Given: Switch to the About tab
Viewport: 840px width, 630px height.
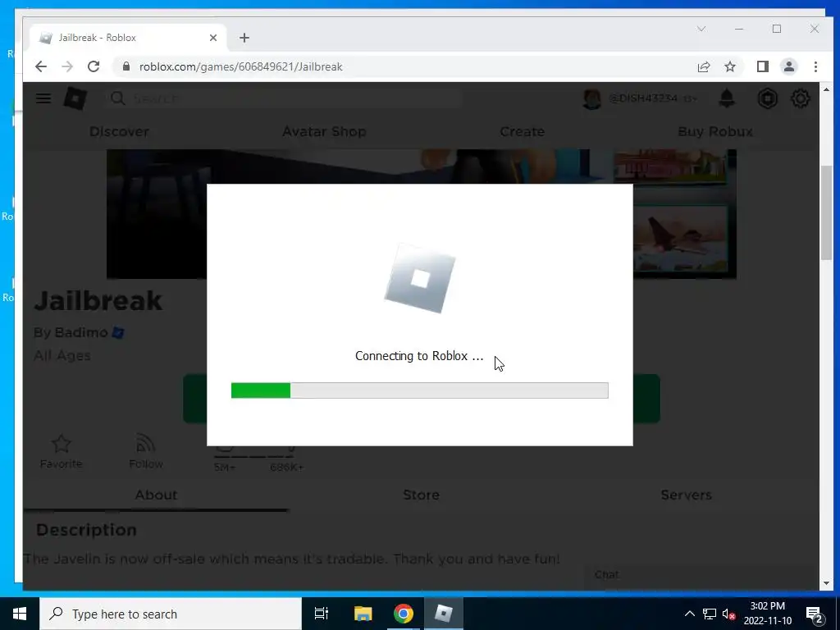Looking at the screenshot, I should point(156,495).
